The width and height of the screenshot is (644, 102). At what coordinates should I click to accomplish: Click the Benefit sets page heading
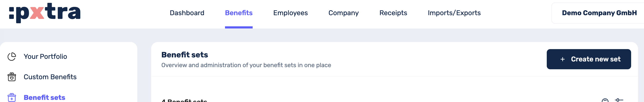184,55
